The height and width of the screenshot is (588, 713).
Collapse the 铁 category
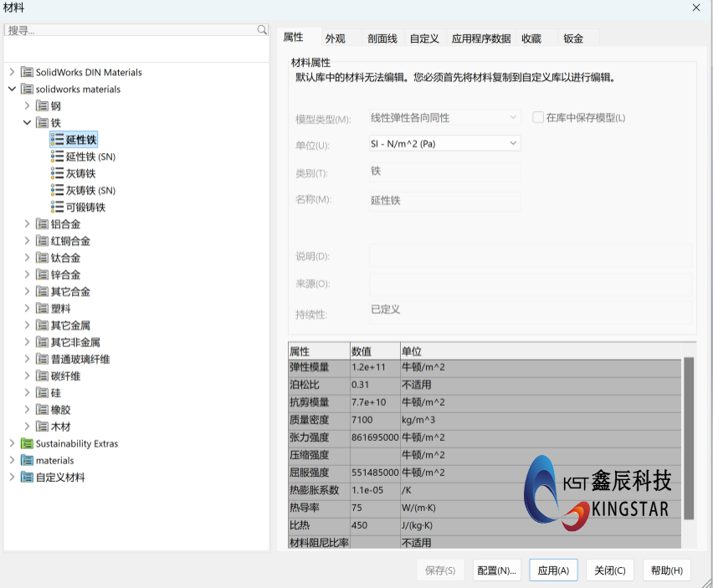[x=27, y=123]
